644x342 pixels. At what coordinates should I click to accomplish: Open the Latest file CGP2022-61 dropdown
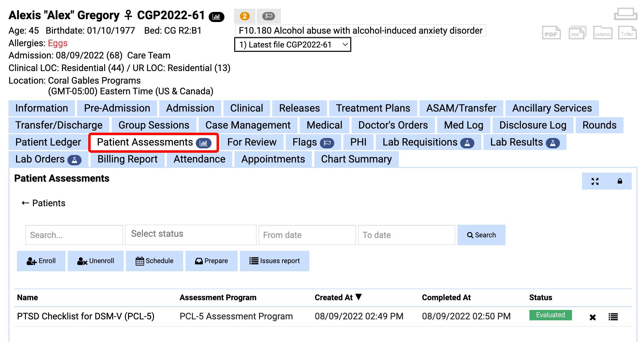[x=293, y=45]
